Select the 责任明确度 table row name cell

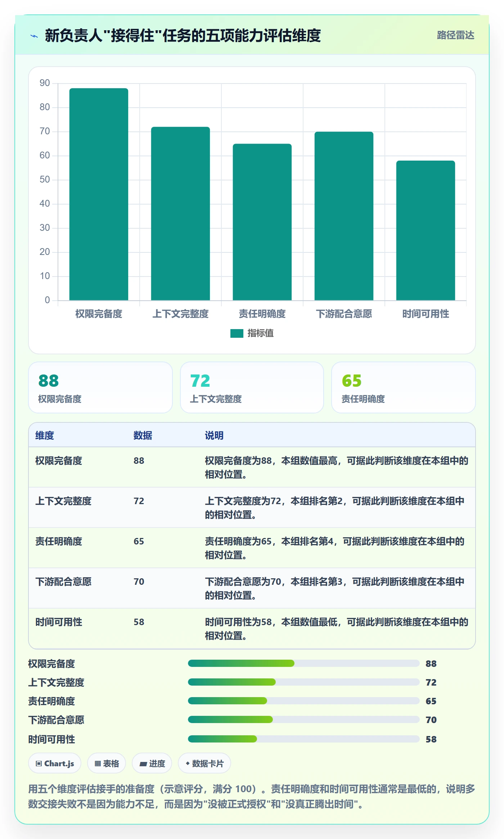(x=59, y=541)
